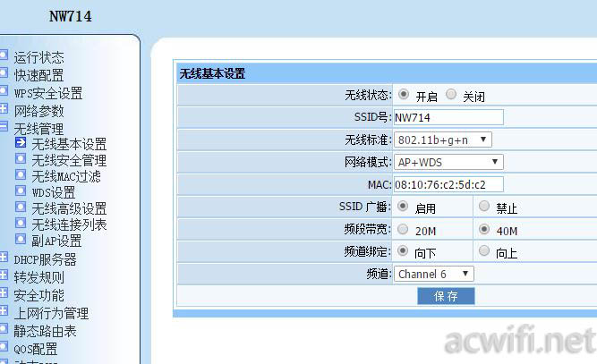Collapse 无线管理 with its minus icon
Image resolution: width=597 pixels, height=364 pixels.
(x=4, y=126)
